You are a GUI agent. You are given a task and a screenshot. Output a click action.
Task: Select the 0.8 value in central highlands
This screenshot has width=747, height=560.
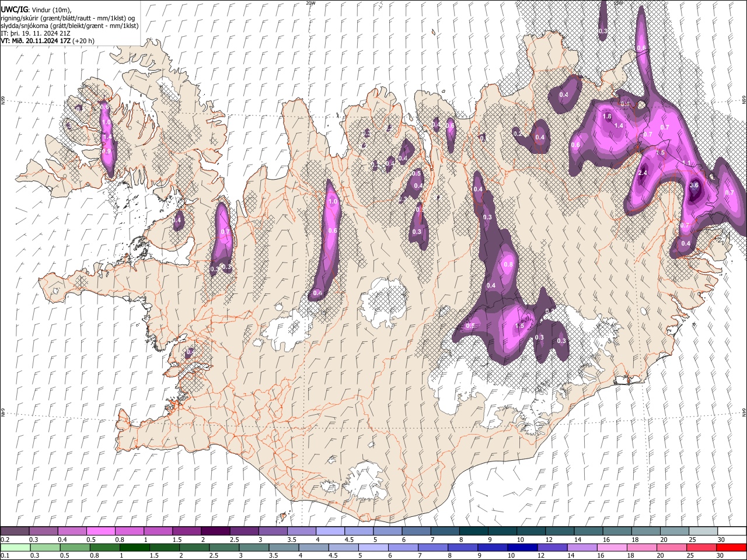pos(508,265)
